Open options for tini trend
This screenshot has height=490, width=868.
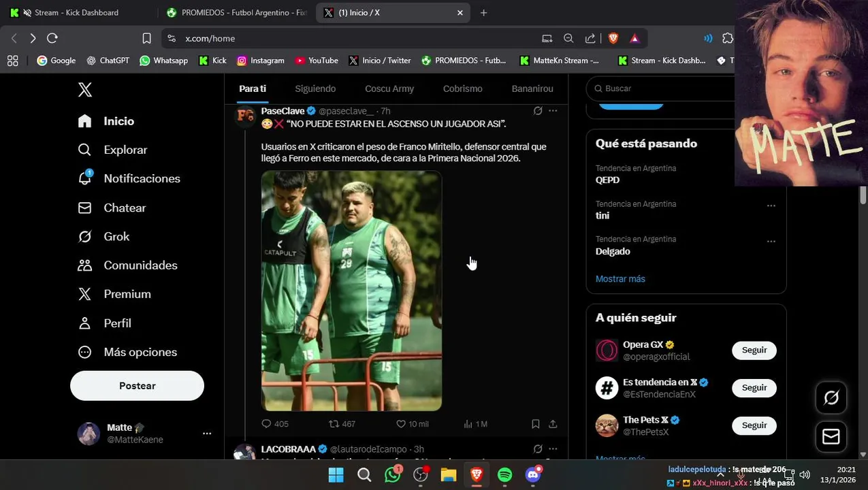(771, 206)
